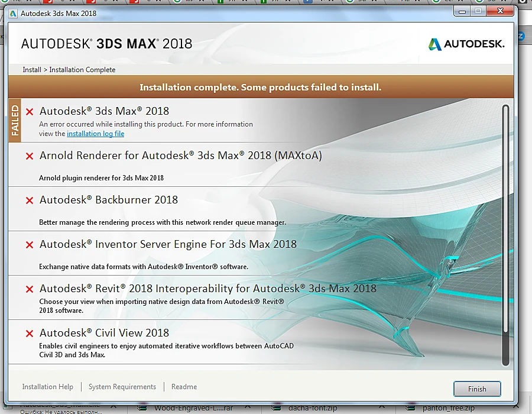Click the red X beside Autodesk Civil View 2018
Image resolution: width=532 pixels, height=414 pixels.
[x=30, y=334]
